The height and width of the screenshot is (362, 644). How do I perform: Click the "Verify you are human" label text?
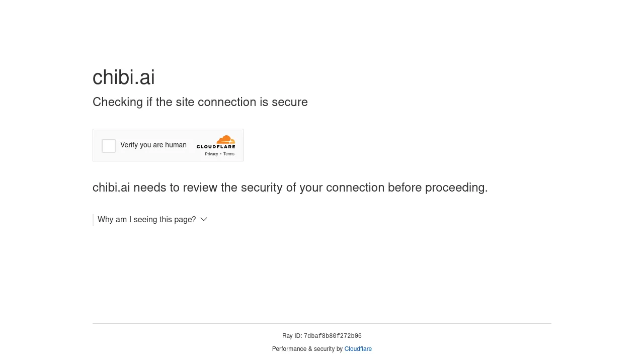pos(153,145)
